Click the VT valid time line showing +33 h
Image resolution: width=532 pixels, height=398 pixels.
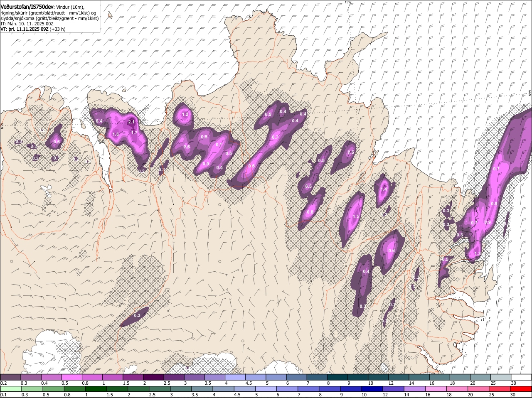[x=33, y=29]
